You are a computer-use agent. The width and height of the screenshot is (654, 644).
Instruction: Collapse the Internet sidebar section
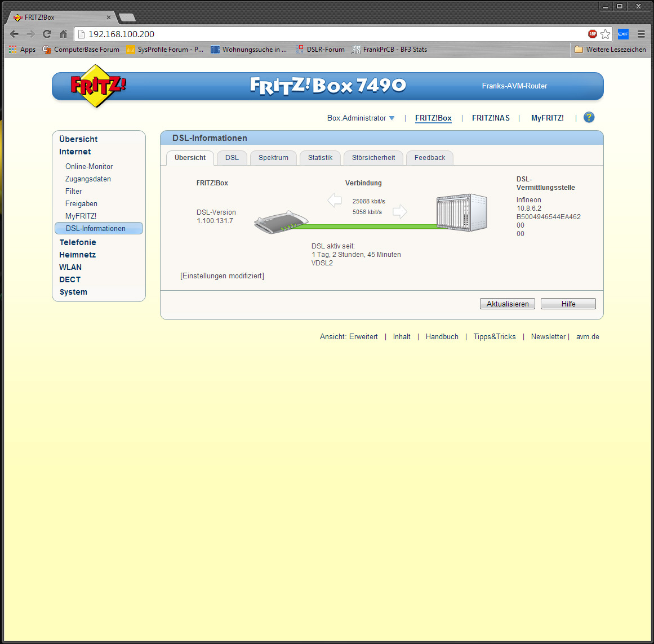coord(75,152)
